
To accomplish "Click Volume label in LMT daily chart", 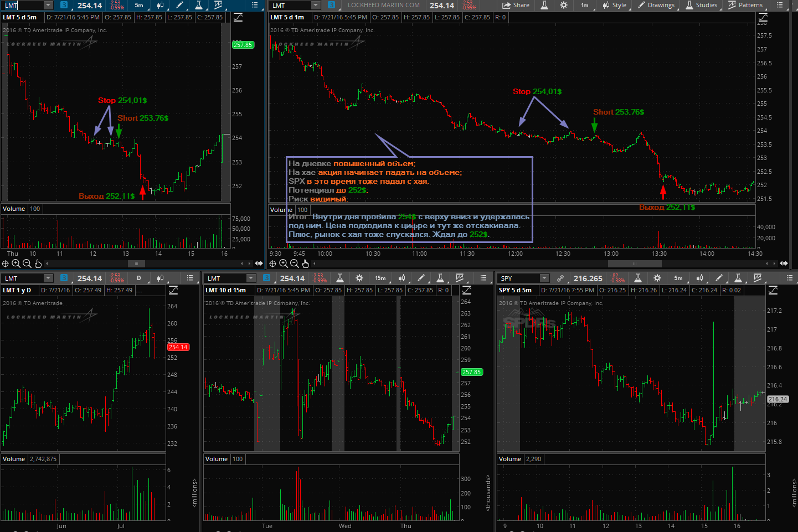I will click(x=14, y=459).
